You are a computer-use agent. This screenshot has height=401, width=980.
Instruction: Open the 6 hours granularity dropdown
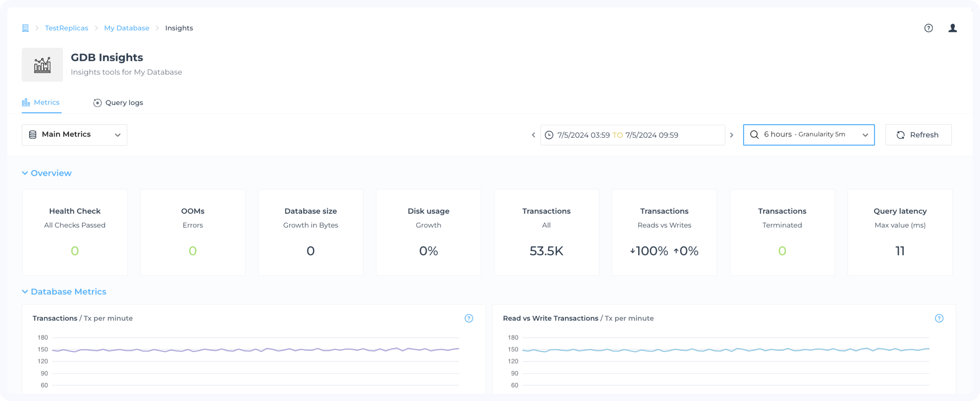(x=808, y=135)
